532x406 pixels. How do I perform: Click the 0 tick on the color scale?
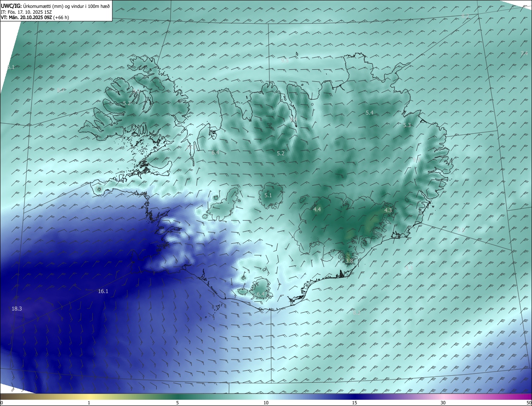coord(1,403)
